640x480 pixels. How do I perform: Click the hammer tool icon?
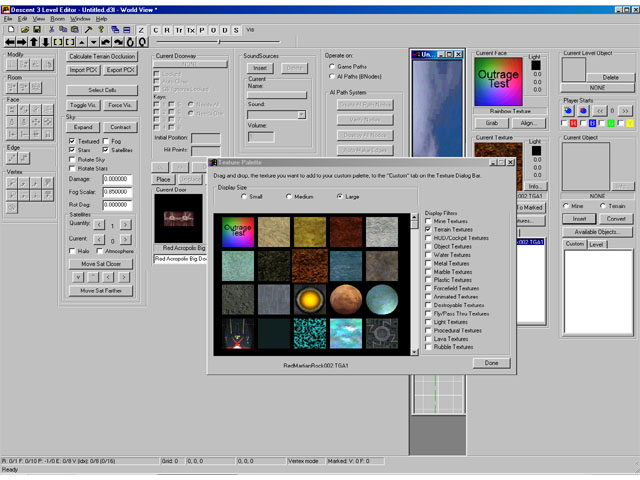88,30
